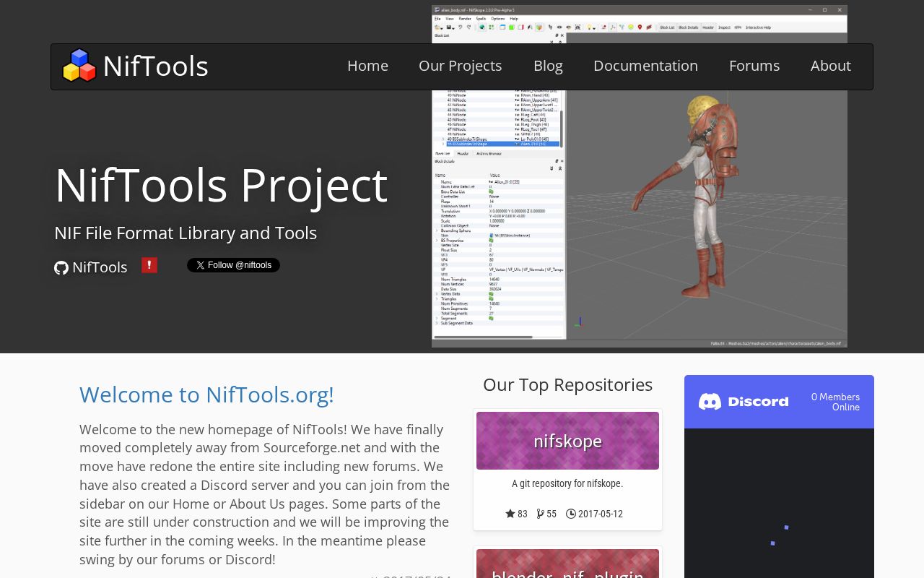Click the Discord logo in the widget
Viewport: 924px width, 578px height.
click(x=744, y=402)
